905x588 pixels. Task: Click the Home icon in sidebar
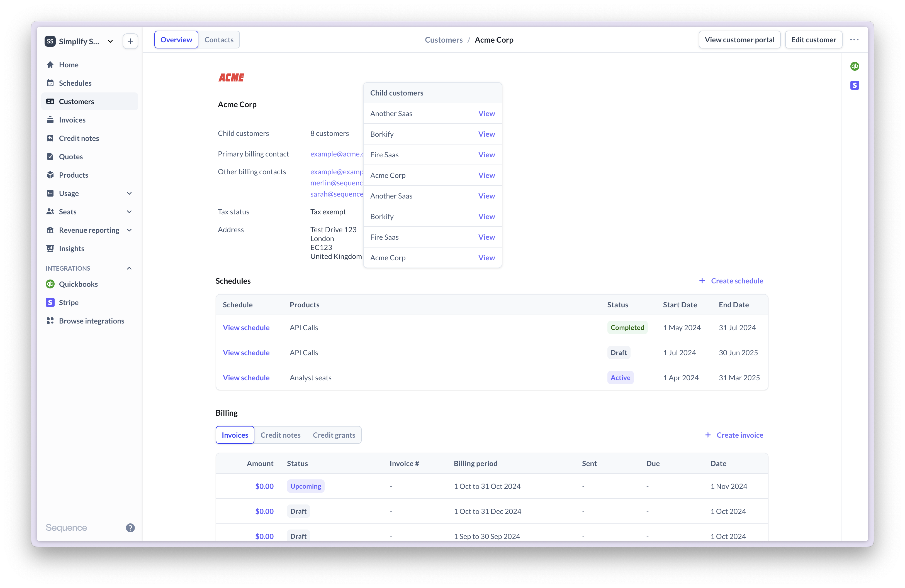click(50, 65)
